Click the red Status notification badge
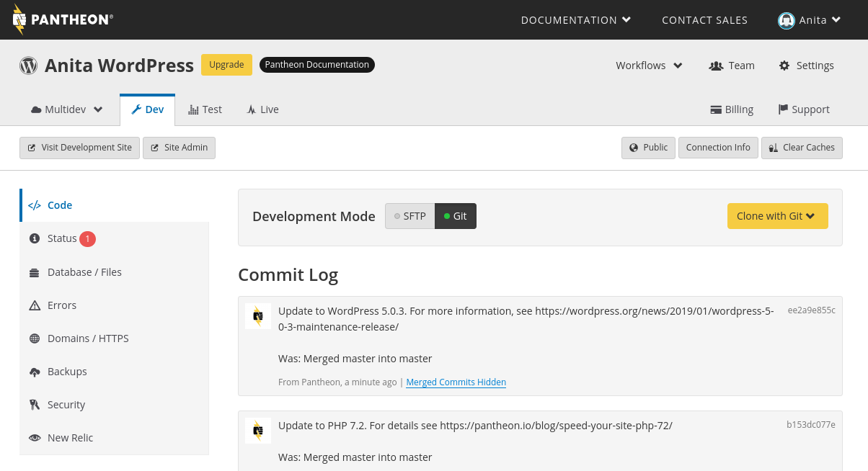 click(87, 238)
